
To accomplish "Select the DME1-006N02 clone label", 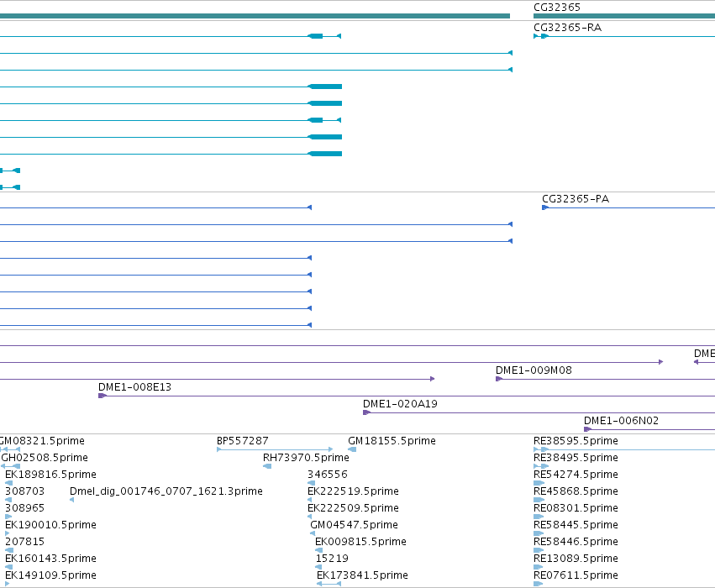I will tap(621, 421).
